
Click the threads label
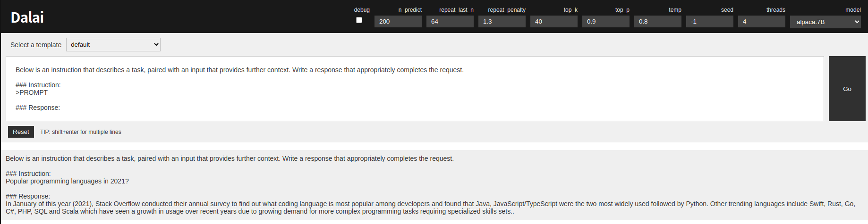point(776,10)
